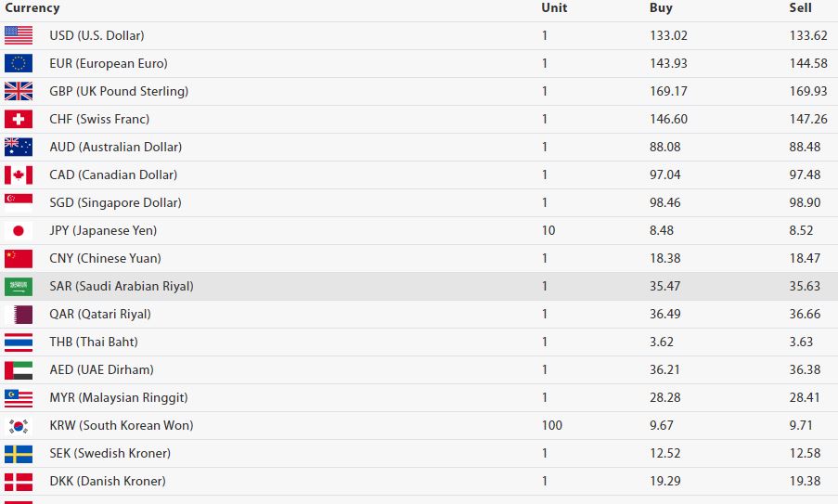Click the Sell column header
Viewport: 838px width, 504px height.
click(x=800, y=8)
